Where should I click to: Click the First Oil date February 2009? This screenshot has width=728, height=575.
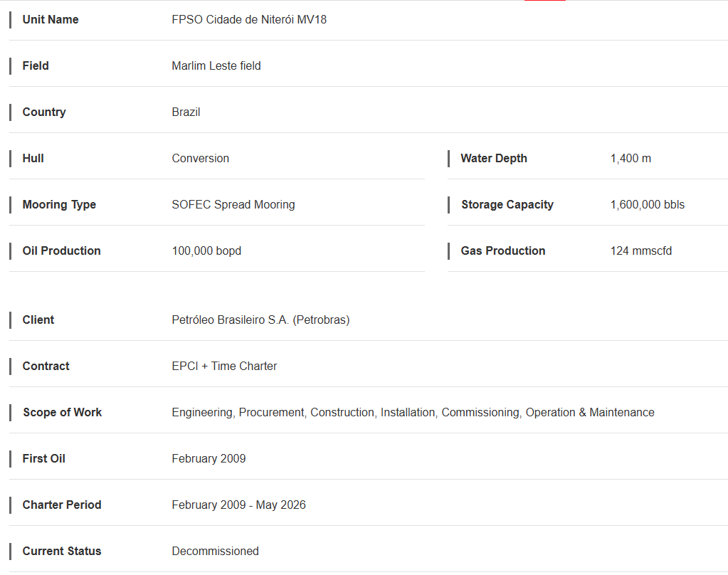(x=209, y=459)
